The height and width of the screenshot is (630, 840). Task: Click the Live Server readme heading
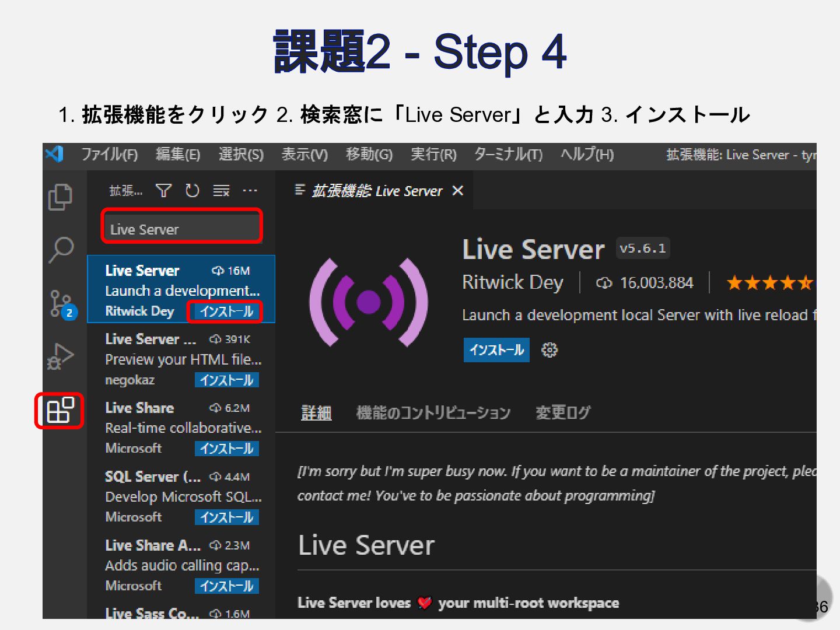click(x=366, y=545)
